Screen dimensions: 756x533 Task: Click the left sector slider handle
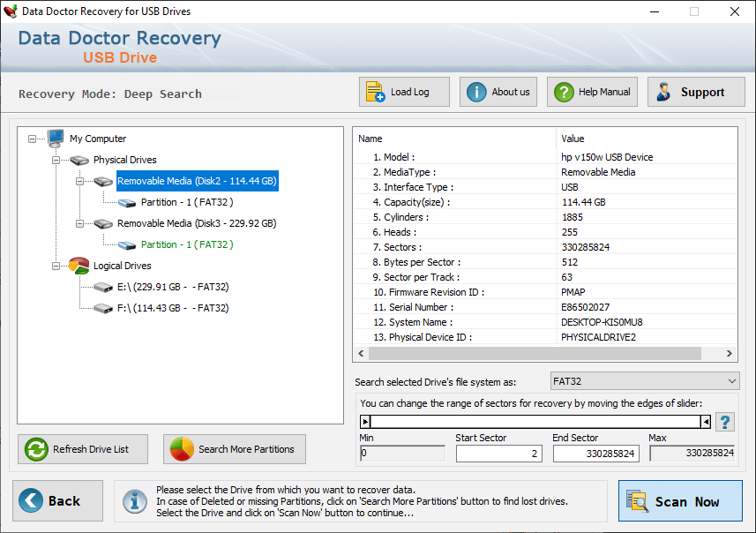[365, 422]
